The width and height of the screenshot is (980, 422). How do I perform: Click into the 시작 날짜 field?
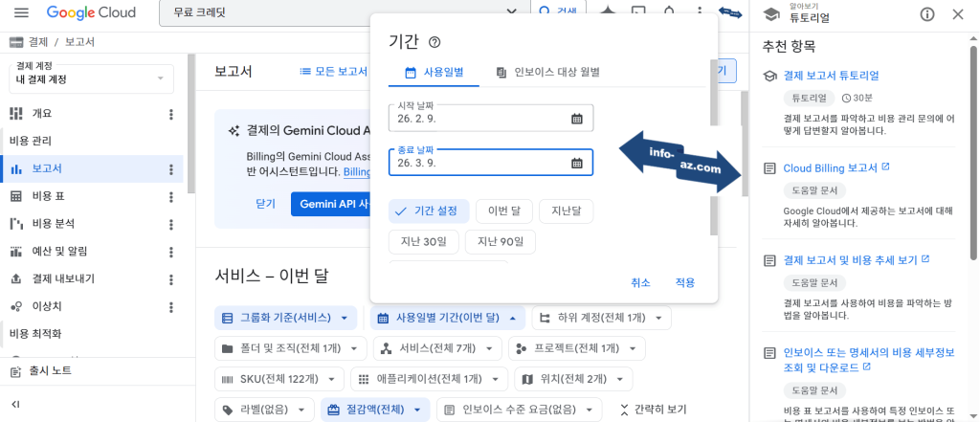[491, 118]
